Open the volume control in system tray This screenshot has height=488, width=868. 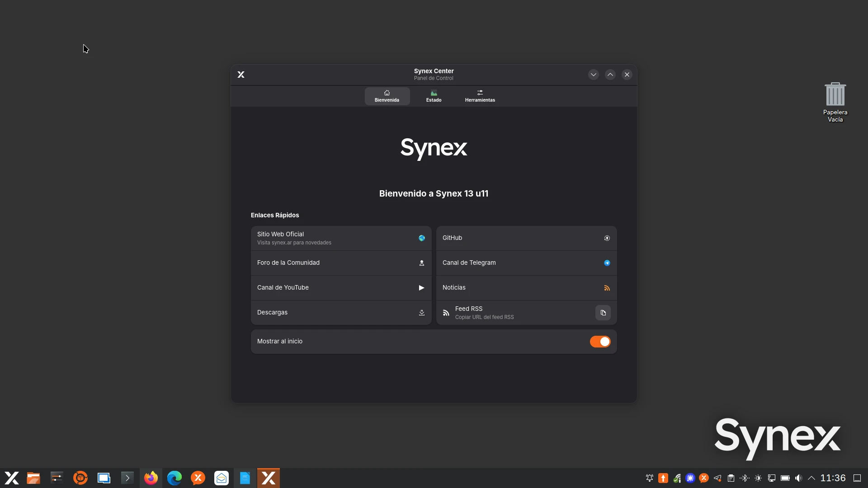pos(799,478)
